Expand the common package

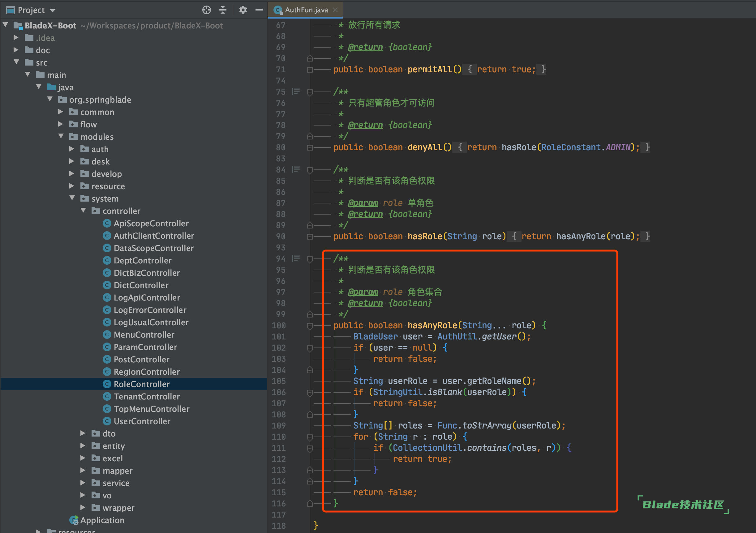pyautogui.click(x=61, y=112)
